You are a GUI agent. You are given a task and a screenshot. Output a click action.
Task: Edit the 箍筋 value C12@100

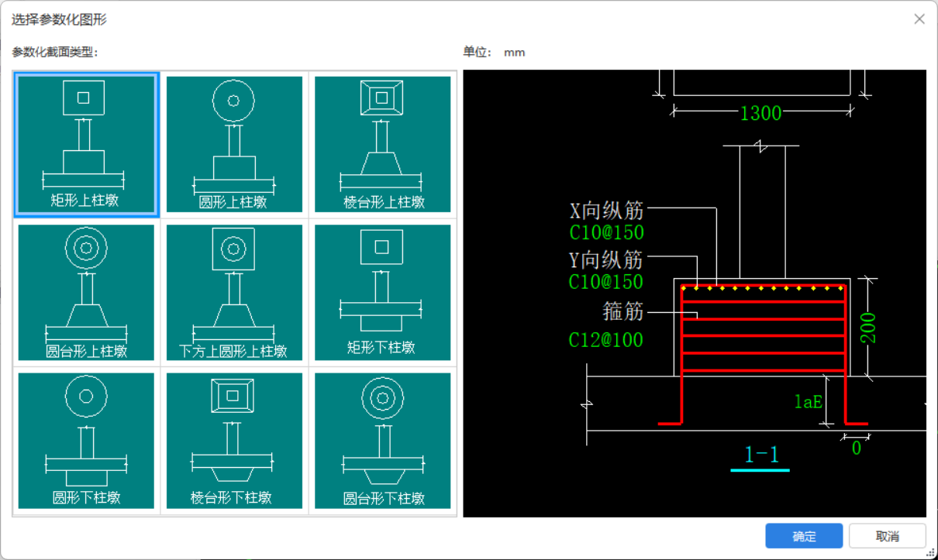pyautogui.click(x=606, y=340)
